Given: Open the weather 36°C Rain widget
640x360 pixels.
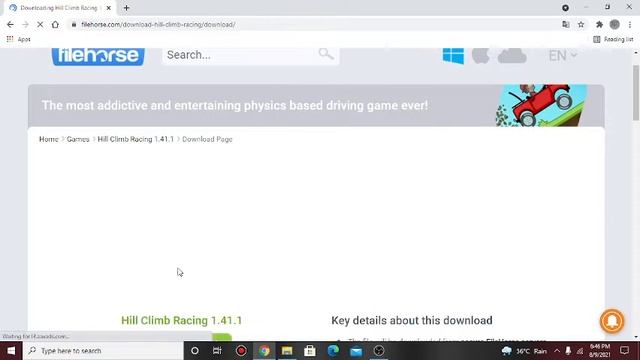Looking at the screenshot, I should coord(525,351).
